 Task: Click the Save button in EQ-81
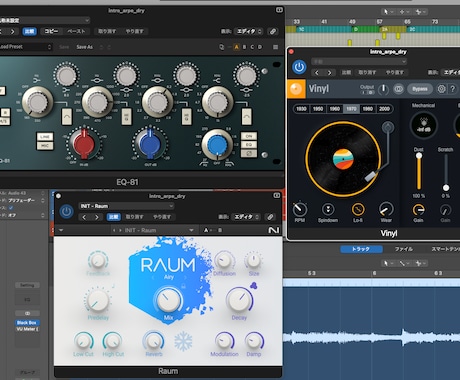click(x=64, y=47)
